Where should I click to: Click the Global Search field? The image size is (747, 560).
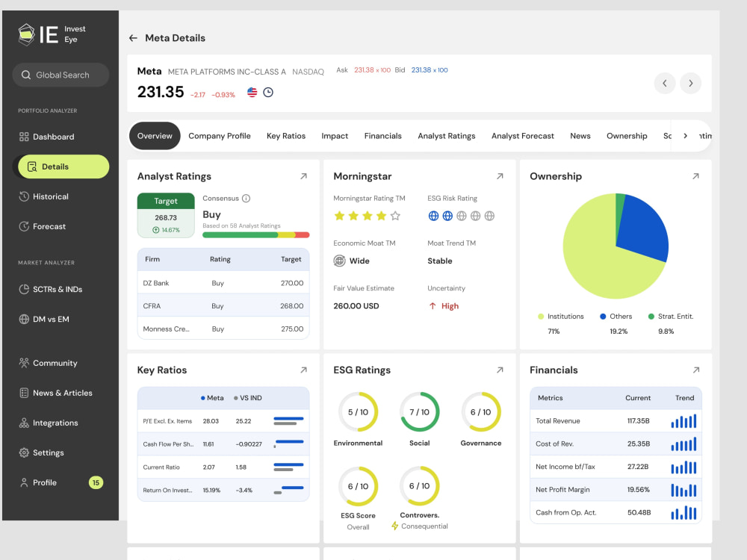[61, 75]
